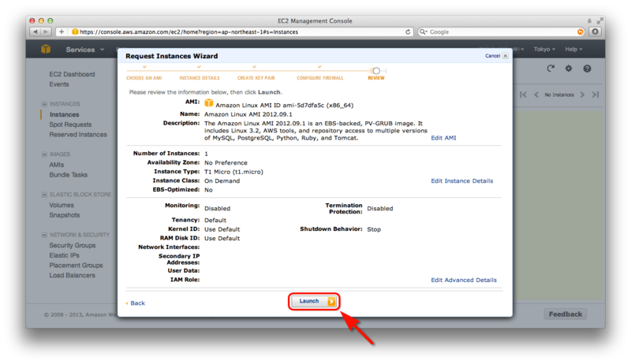
Task: Click the downloads icon next to search
Action: 595,32
